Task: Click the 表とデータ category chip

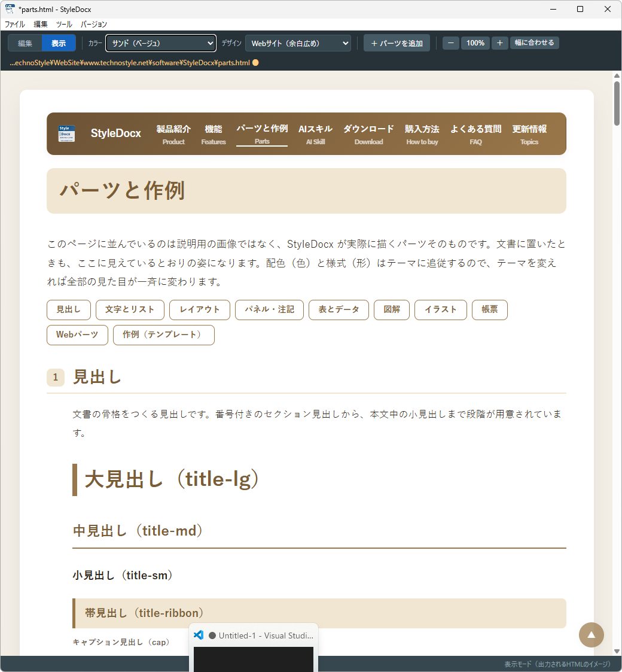Action: click(339, 310)
